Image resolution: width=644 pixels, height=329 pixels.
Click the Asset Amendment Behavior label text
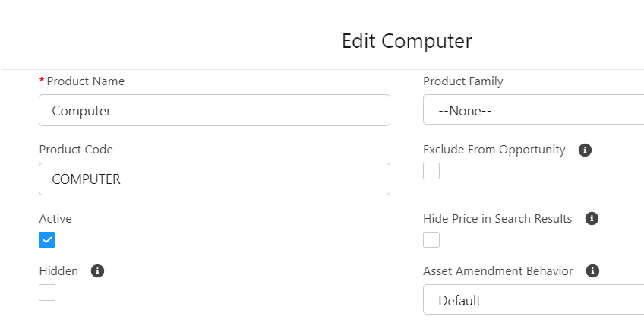point(497,270)
